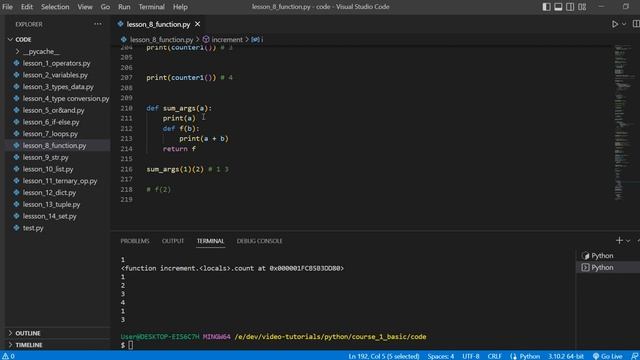640x360 pixels.
Task: Open lesson_3_types_data.py in explorer
Action: coord(57,87)
